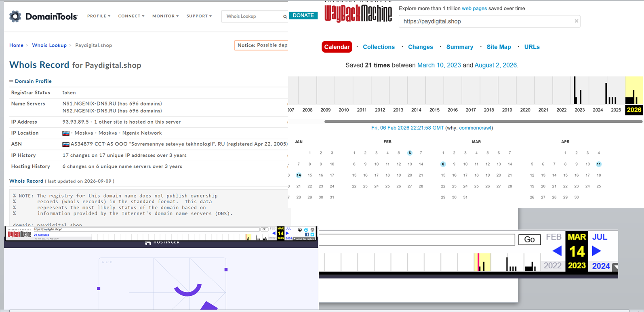644x312 pixels.
Task: Go to the next capture arrow in the small toolbar
Action: click(287, 233)
